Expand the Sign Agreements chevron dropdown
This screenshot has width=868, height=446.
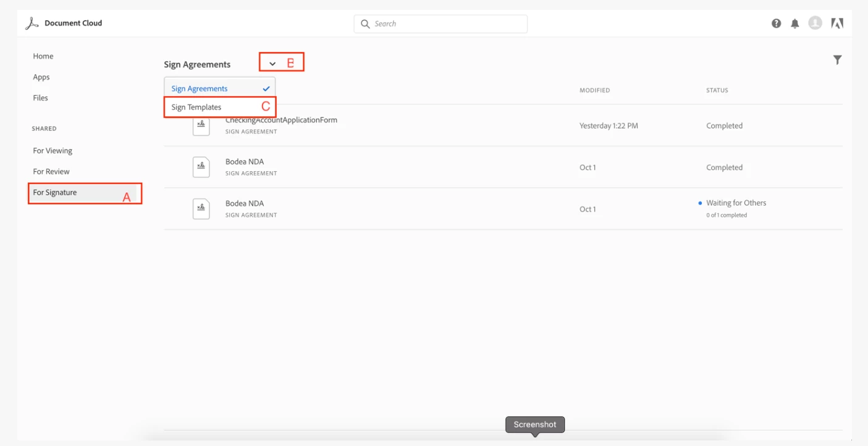tap(272, 64)
